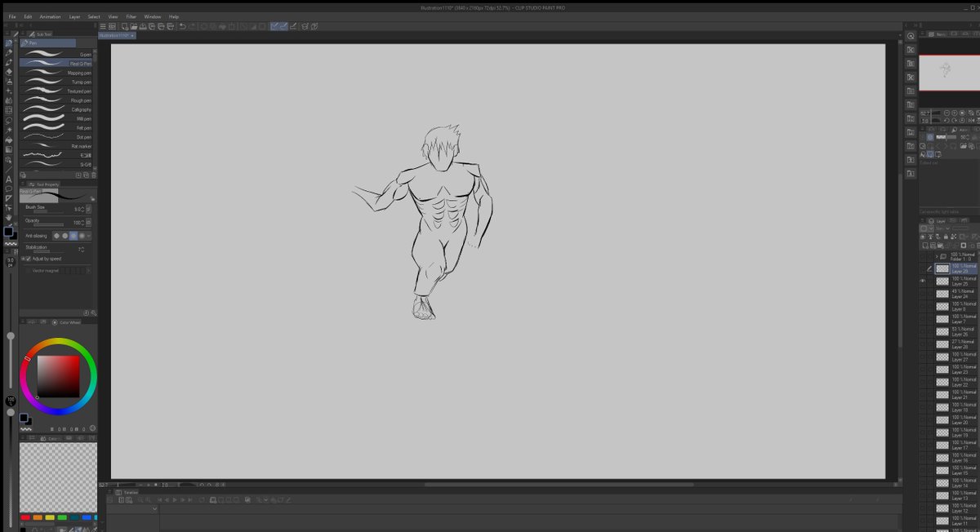Image resolution: width=980 pixels, height=532 pixels.
Task: Select the Eraser tool
Action: point(8,72)
